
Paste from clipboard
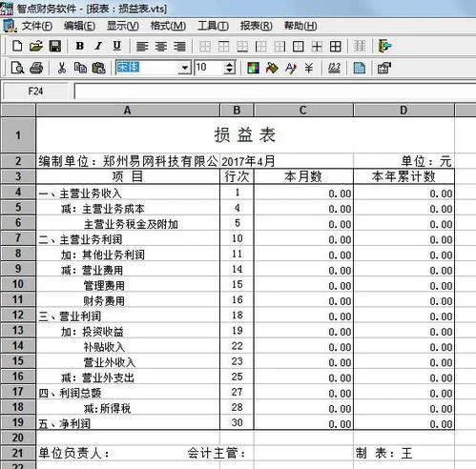coord(98,68)
